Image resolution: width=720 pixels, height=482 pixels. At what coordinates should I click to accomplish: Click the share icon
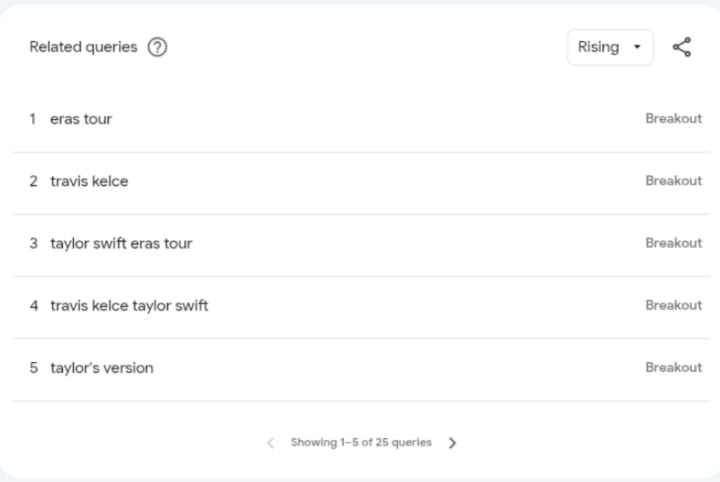point(682,47)
